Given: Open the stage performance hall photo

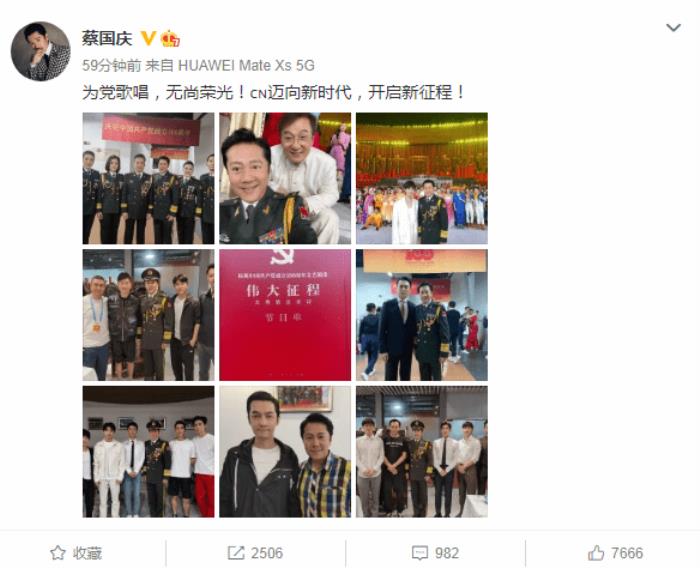Looking at the screenshot, I should 422,178.
